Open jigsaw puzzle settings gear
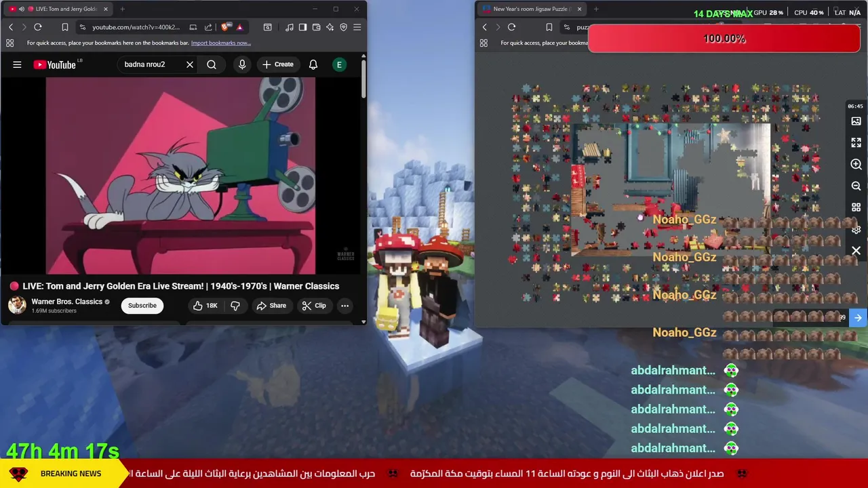The width and height of the screenshot is (868, 488). click(x=856, y=230)
